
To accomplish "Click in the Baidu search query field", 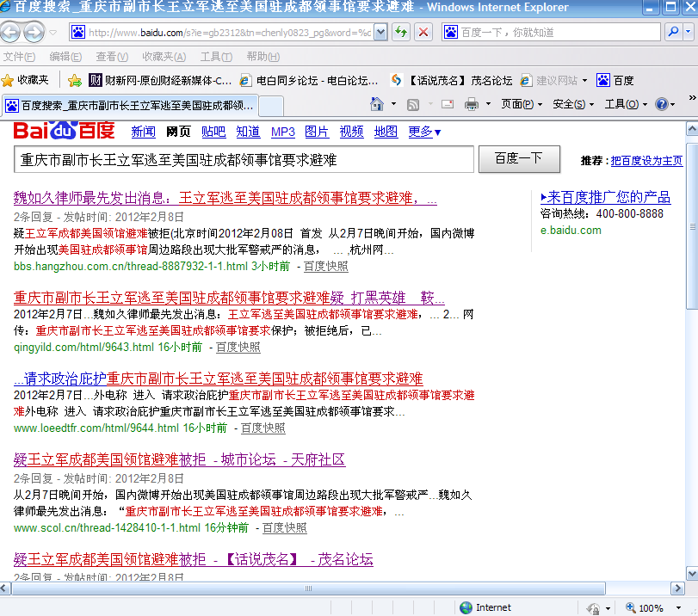I will (244, 159).
